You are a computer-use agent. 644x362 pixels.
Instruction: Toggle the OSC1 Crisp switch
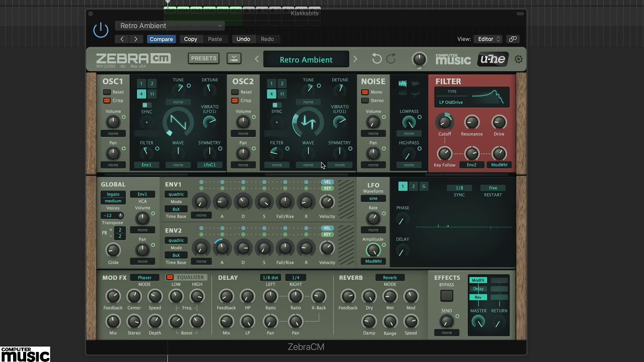pyautogui.click(x=107, y=101)
